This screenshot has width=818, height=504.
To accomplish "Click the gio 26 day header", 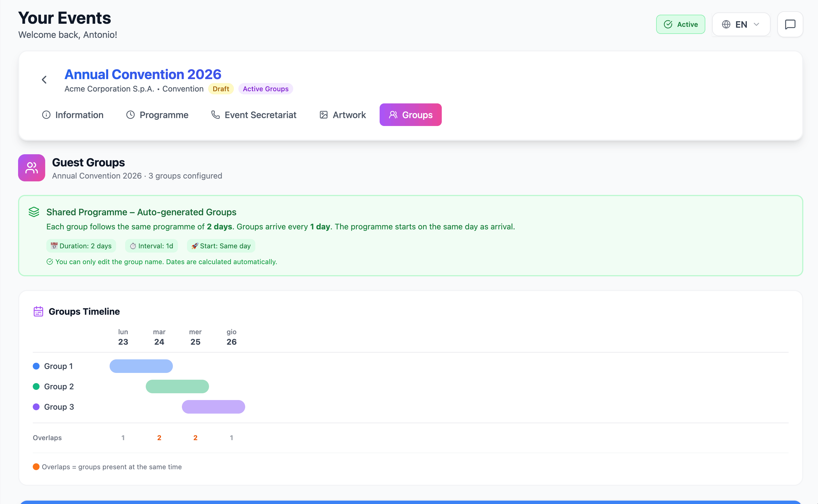I will [232, 337].
